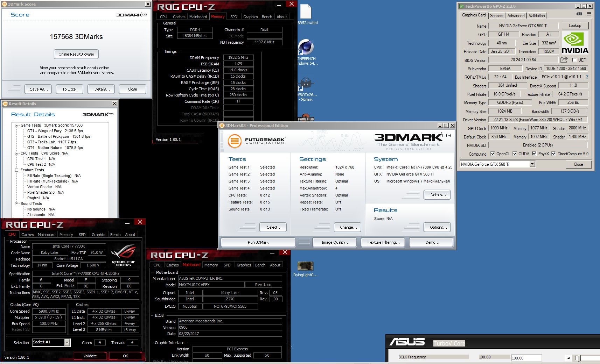Screen dimensions: 600x364
Task: Open Graphics tab in CPU tab CPU-Z window
Action: 99,235
